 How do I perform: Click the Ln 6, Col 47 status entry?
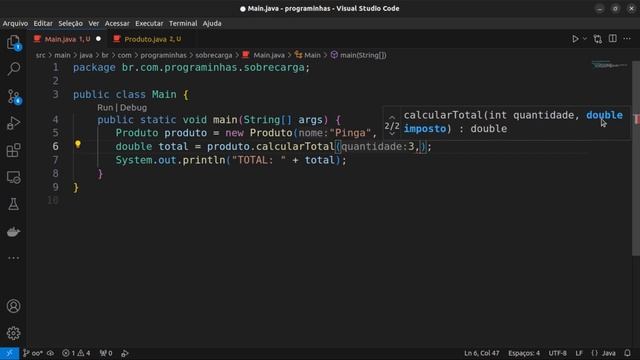(482, 353)
